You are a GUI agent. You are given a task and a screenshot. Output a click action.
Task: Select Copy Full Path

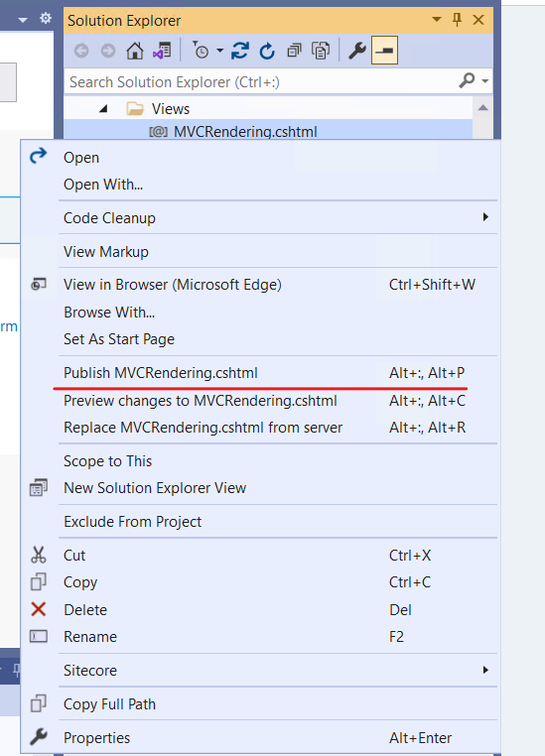click(x=260, y=704)
